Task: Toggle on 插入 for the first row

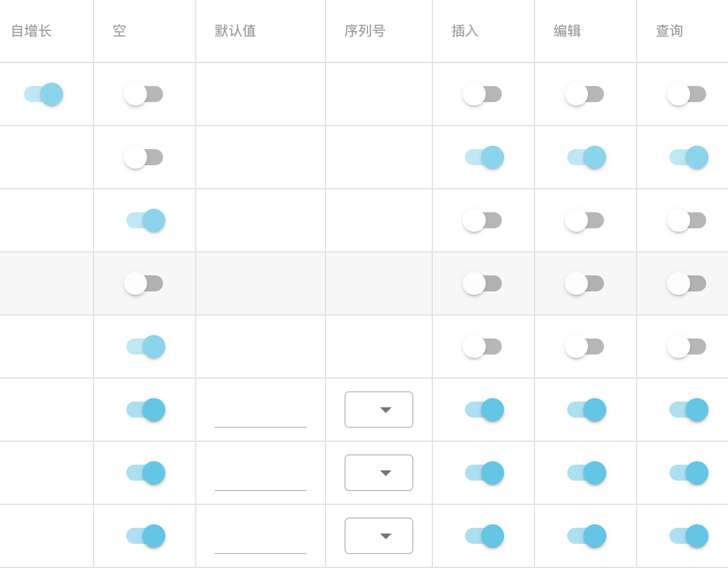Action: click(482, 94)
